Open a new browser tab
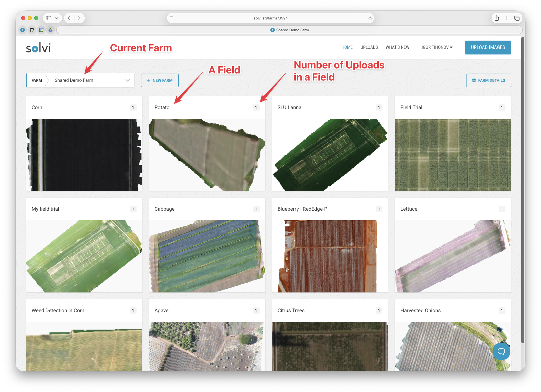The height and width of the screenshot is (392, 541). 507,18
